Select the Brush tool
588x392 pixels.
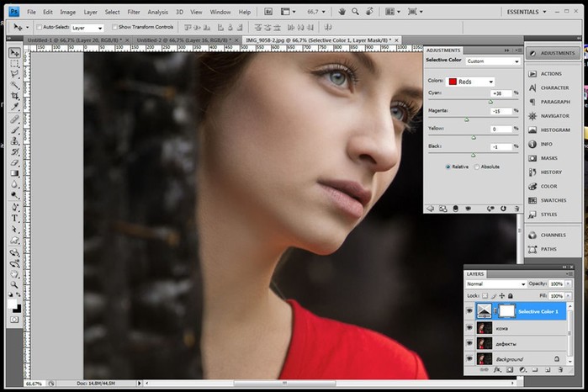tap(14, 130)
